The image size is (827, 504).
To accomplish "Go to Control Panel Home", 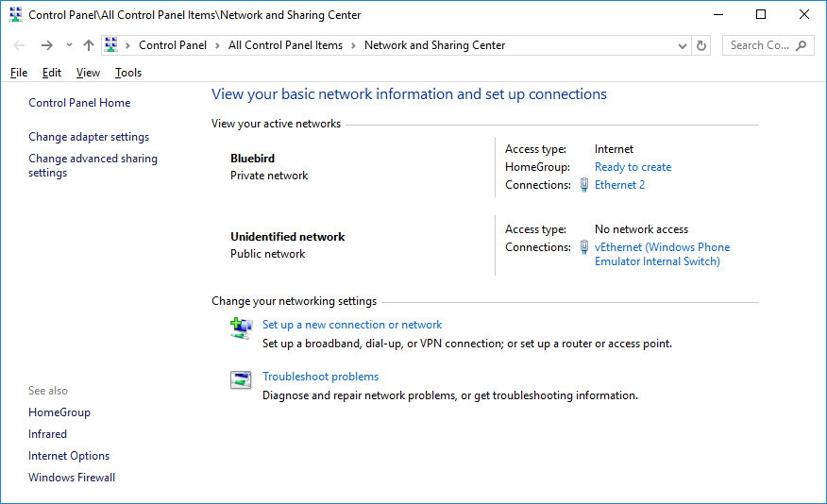I will tap(79, 103).
